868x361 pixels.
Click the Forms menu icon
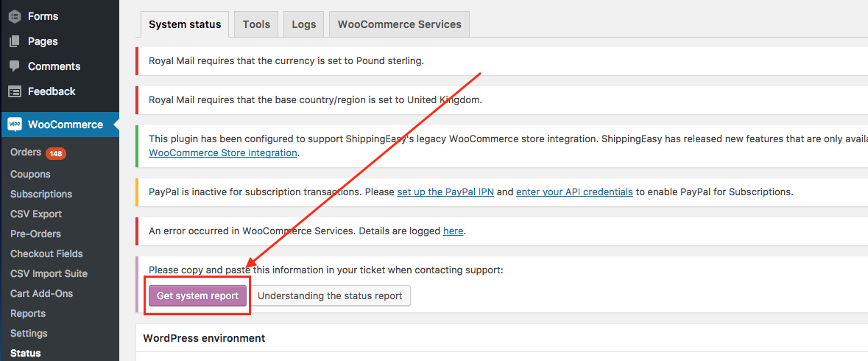click(15, 17)
